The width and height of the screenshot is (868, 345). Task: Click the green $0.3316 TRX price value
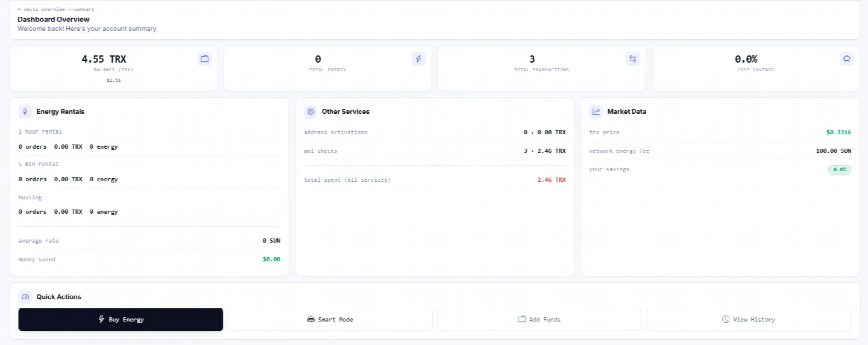(839, 132)
